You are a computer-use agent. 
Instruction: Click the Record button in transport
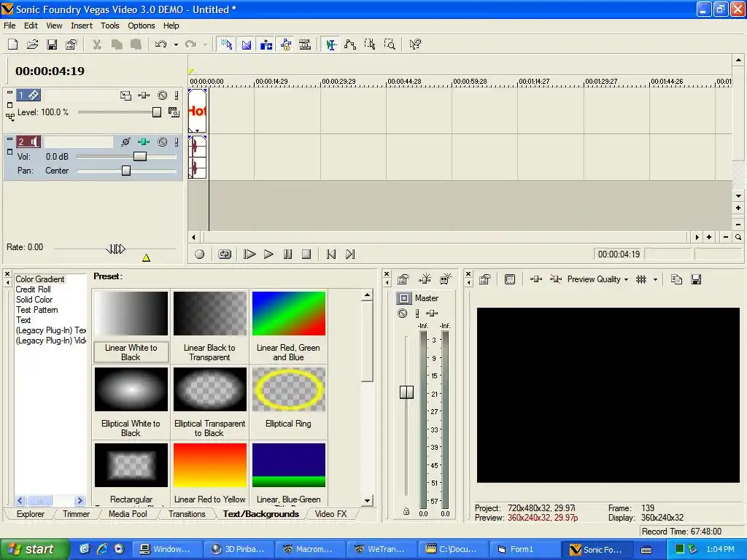click(200, 254)
